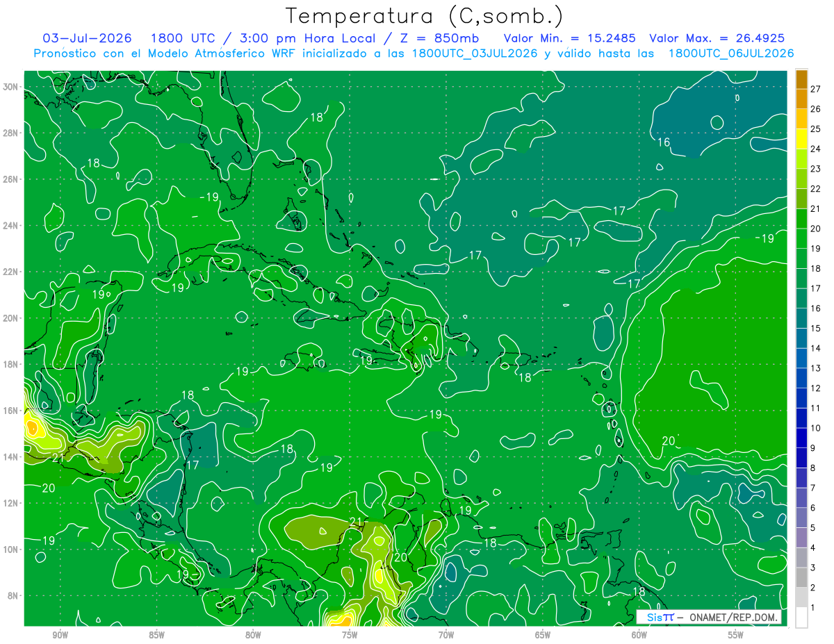Click the "70W" longitude label

(446, 635)
